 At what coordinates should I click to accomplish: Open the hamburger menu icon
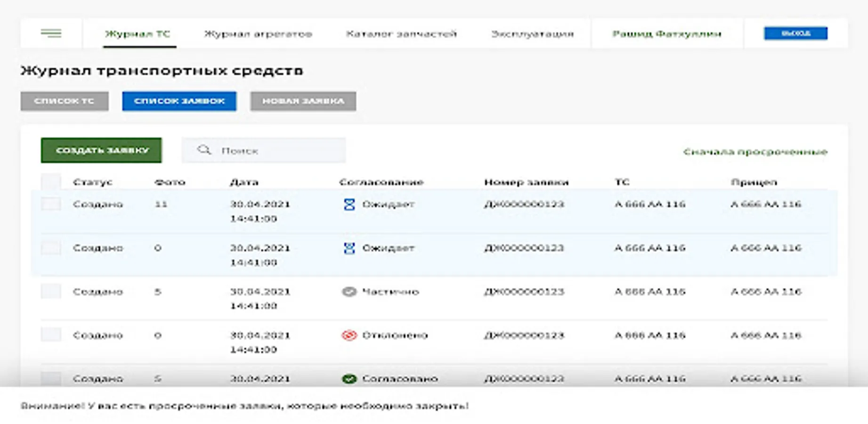(x=51, y=33)
